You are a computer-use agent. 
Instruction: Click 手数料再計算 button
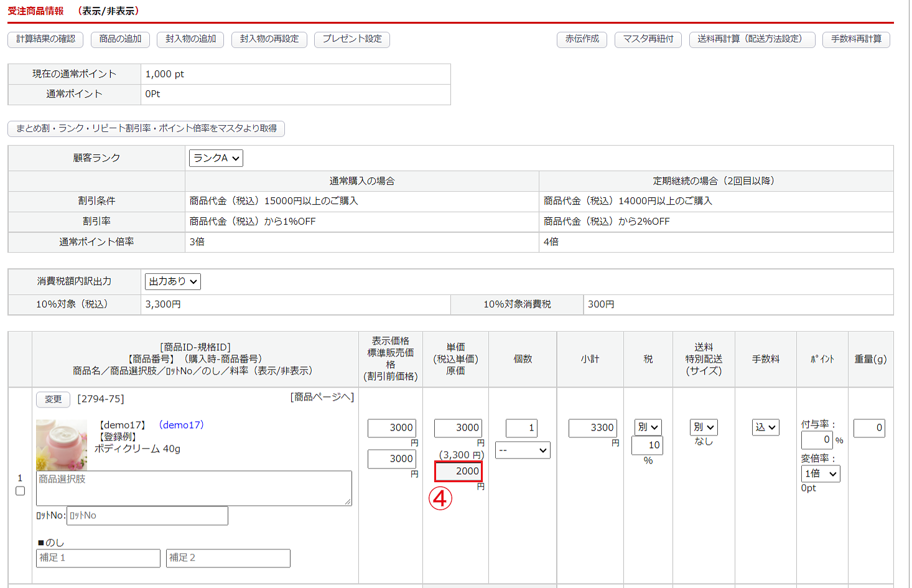856,39
